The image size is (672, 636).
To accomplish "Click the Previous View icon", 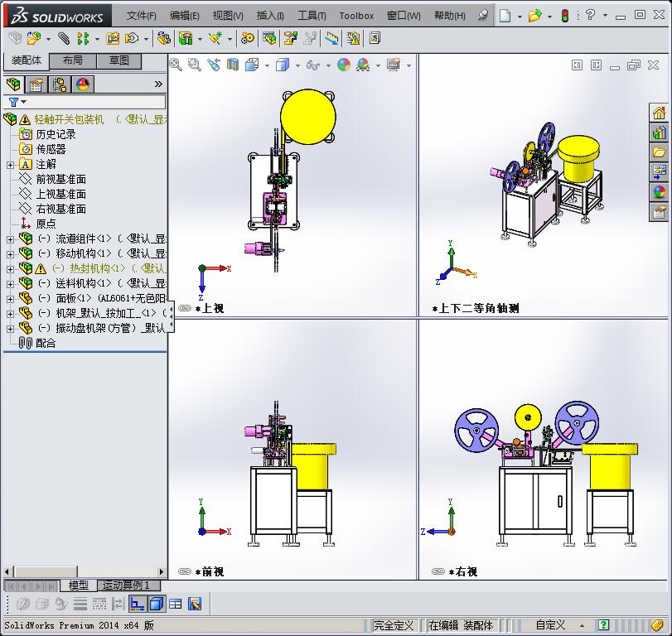I will pos(214,65).
